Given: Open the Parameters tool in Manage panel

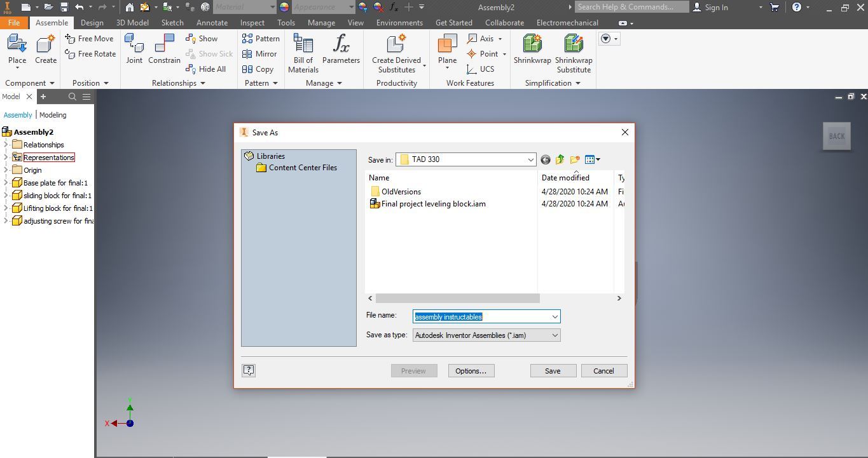Looking at the screenshot, I should pyautogui.click(x=341, y=50).
